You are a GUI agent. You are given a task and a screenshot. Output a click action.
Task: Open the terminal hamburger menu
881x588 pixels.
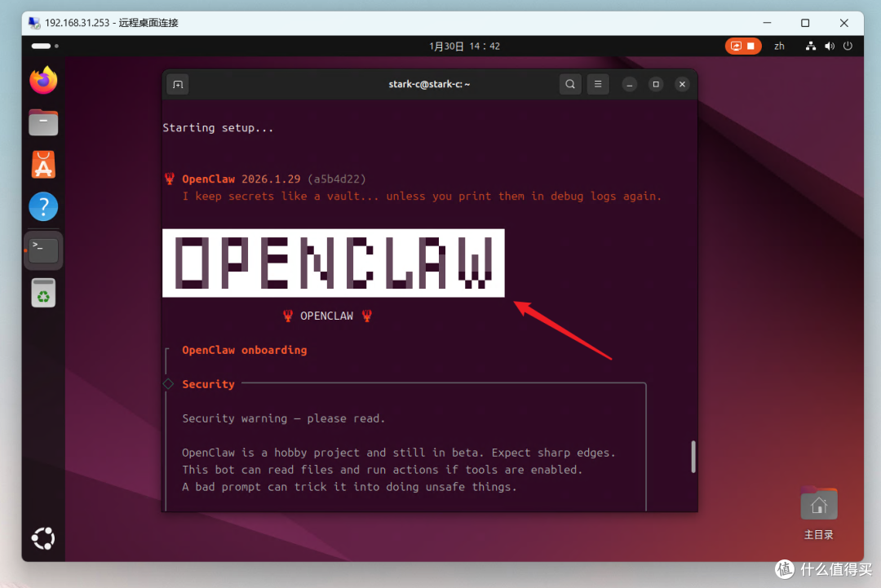coord(598,84)
